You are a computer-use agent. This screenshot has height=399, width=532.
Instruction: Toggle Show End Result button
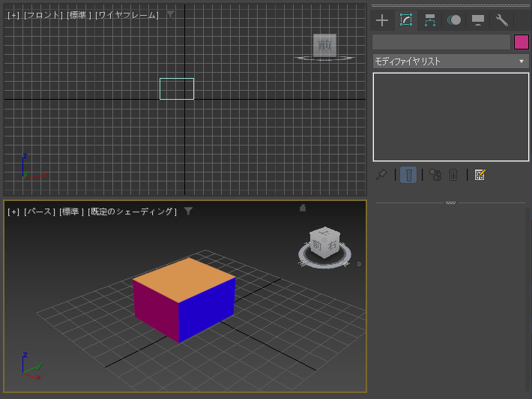pos(408,175)
